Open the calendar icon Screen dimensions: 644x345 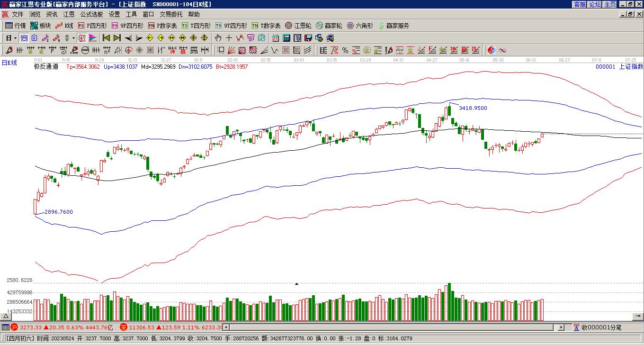click(275, 38)
